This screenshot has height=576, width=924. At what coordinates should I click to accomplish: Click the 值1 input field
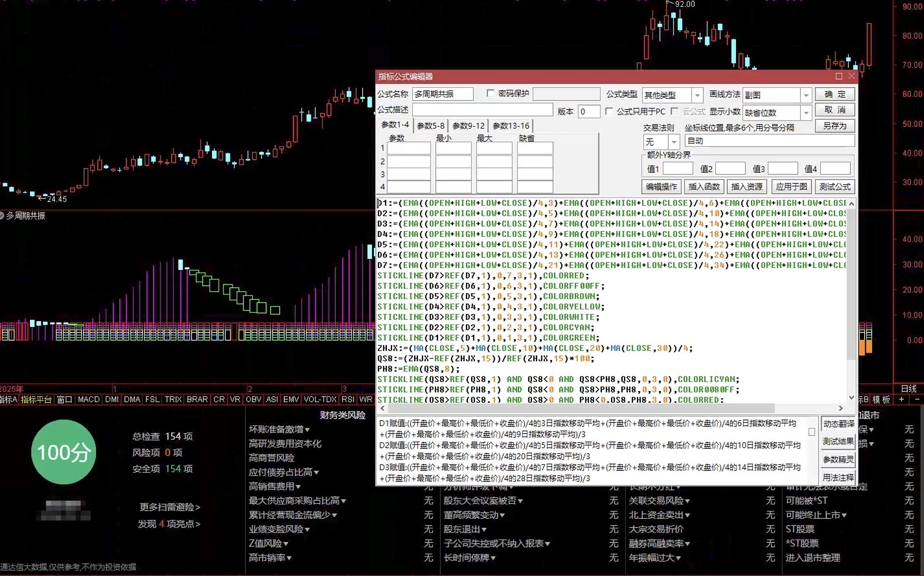(x=678, y=168)
